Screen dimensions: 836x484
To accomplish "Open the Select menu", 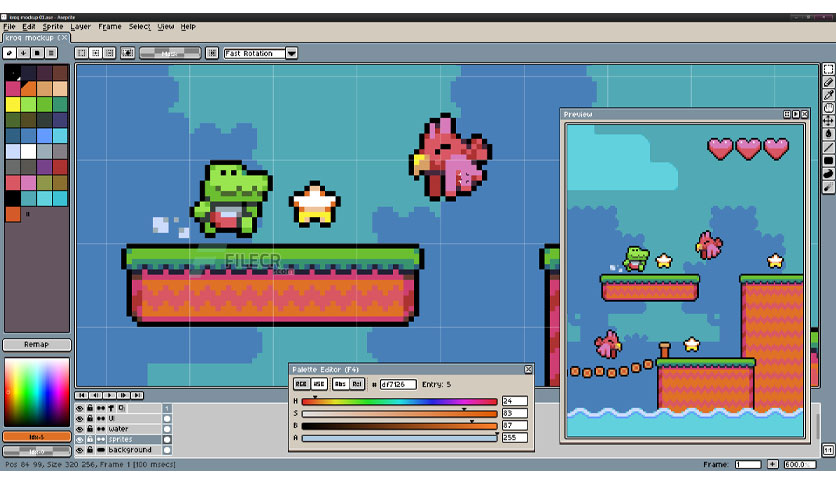I will tap(139, 26).
